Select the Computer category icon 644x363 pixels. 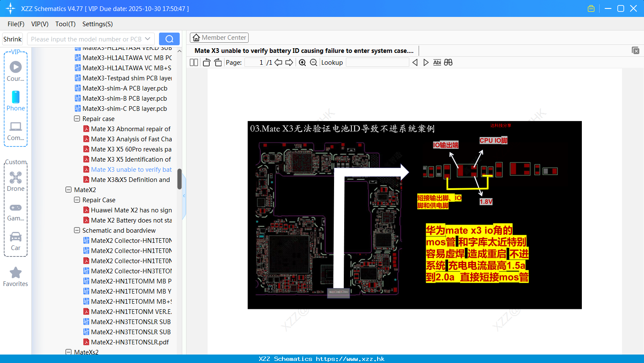click(x=16, y=131)
